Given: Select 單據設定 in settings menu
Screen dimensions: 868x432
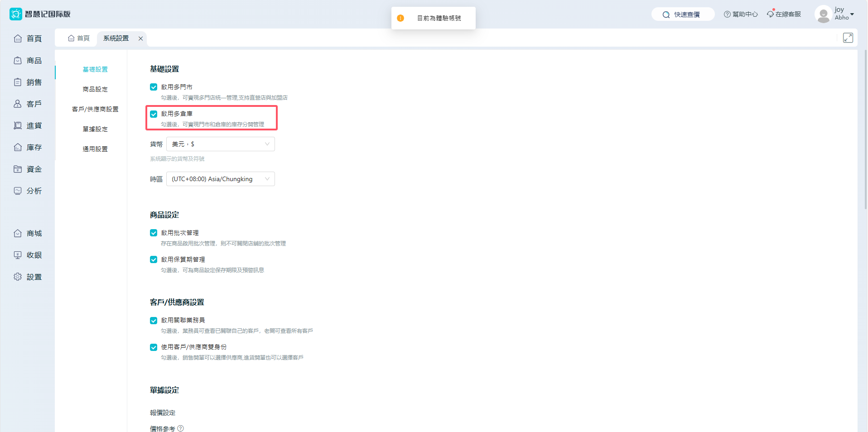Looking at the screenshot, I should click(95, 129).
